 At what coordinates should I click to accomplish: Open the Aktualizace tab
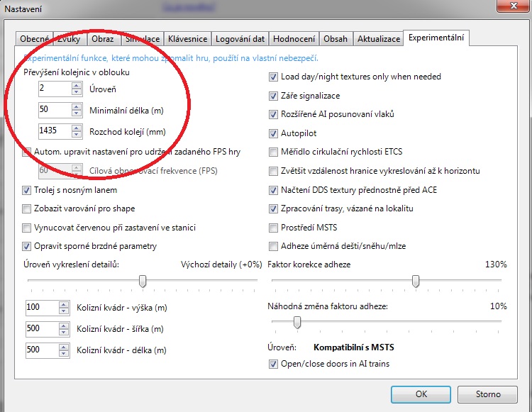click(x=378, y=38)
